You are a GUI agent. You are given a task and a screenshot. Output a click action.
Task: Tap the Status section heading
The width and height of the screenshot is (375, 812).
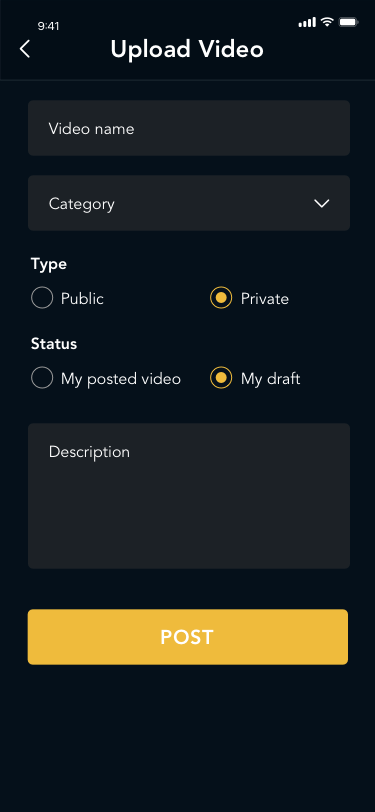point(54,344)
